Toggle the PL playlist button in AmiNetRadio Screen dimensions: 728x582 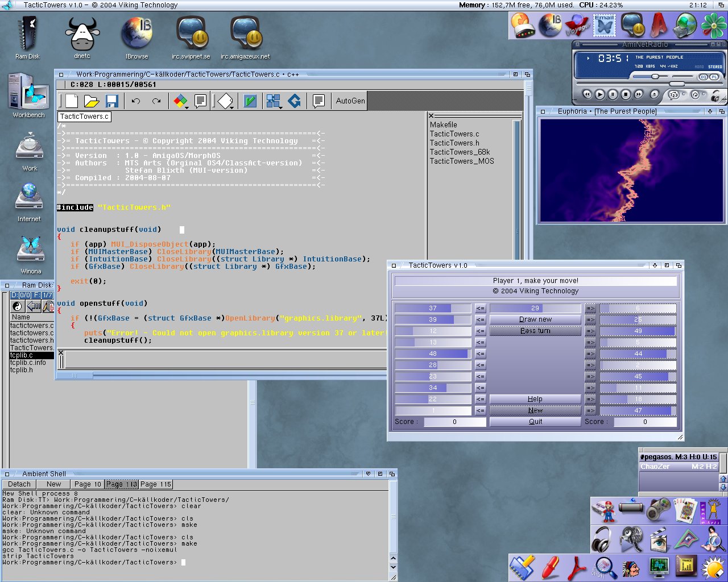[713, 77]
